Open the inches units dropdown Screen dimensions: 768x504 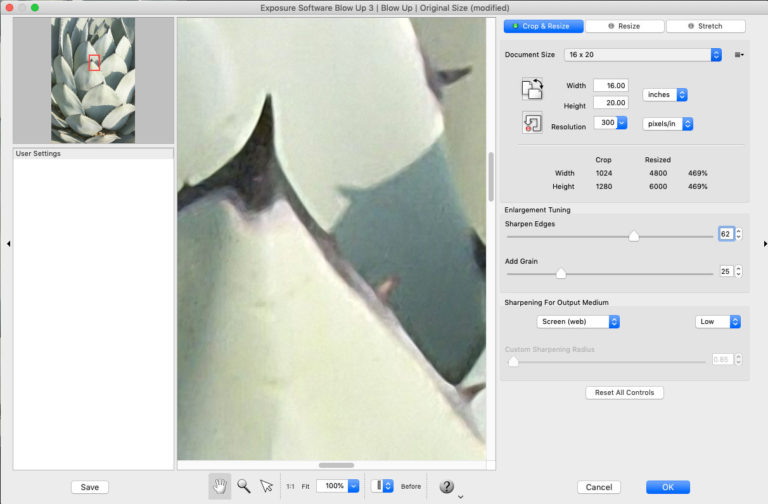[x=665, y=95]
